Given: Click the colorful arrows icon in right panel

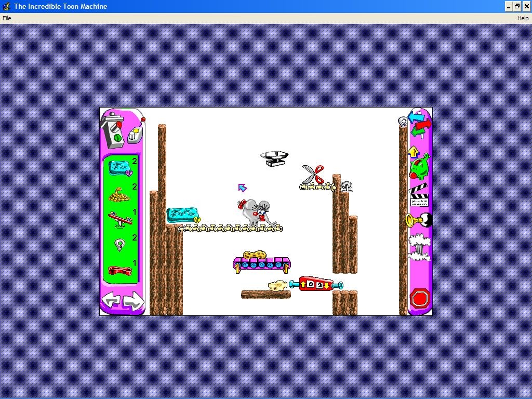Looking at the screenshot, I should pos(420,125).
